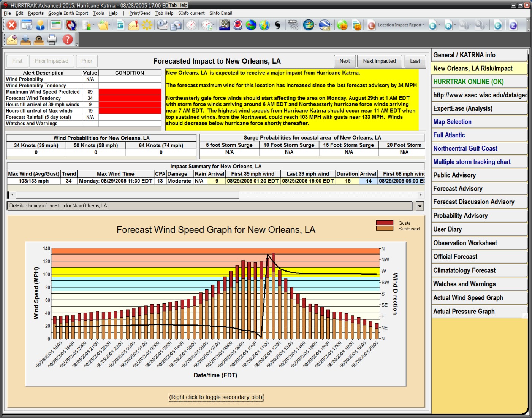Select the Forecast Discussion Advisory tab
The width and height of the screenshot is (532, 418).
coord(473,202)
